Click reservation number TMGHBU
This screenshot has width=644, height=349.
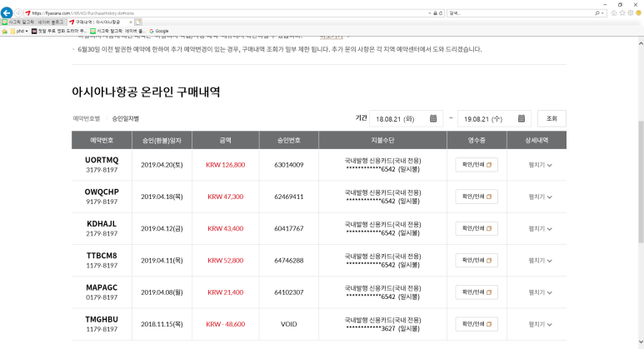[x=102, y=320]
